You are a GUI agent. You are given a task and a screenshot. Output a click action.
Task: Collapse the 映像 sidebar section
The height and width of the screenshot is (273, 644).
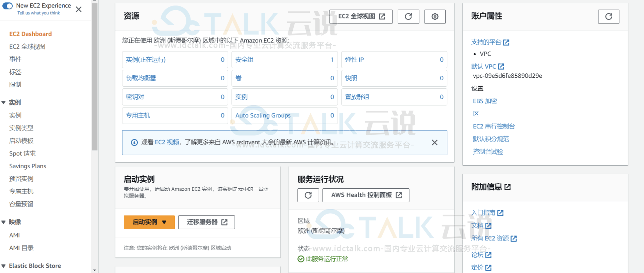coord(4,222)
